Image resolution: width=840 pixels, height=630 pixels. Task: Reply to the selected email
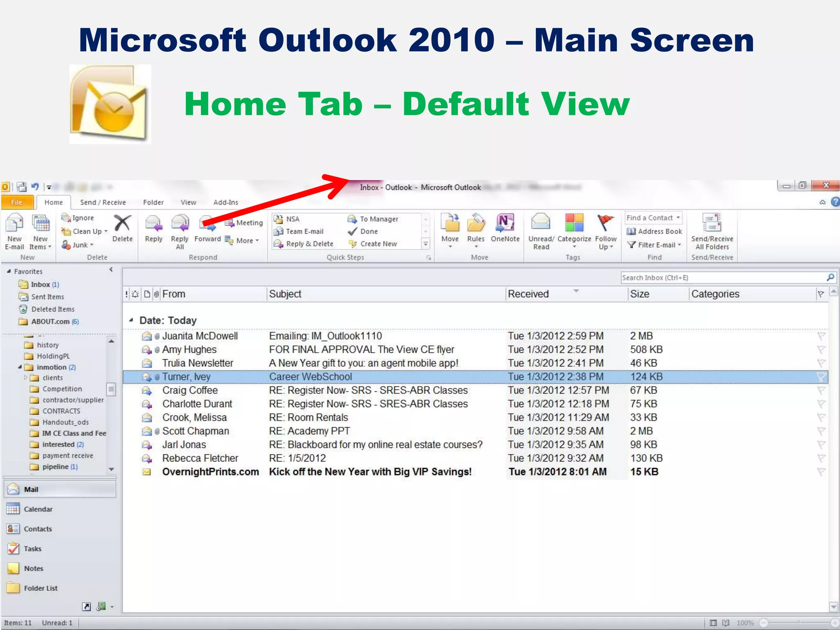pos(154,228)
